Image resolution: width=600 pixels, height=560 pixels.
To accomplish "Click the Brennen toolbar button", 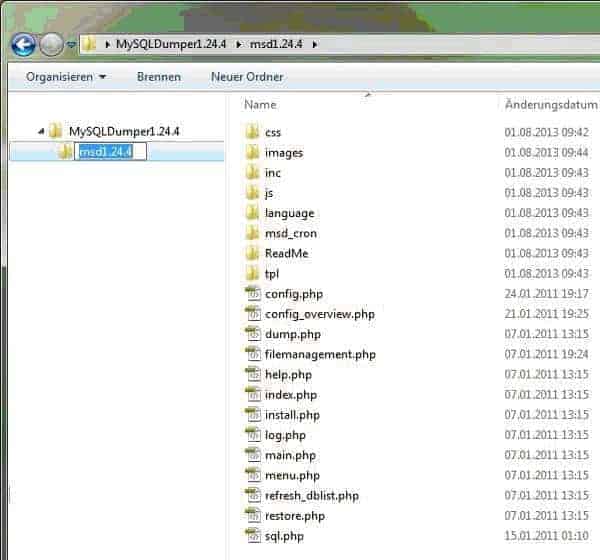I will click(159, 77).
